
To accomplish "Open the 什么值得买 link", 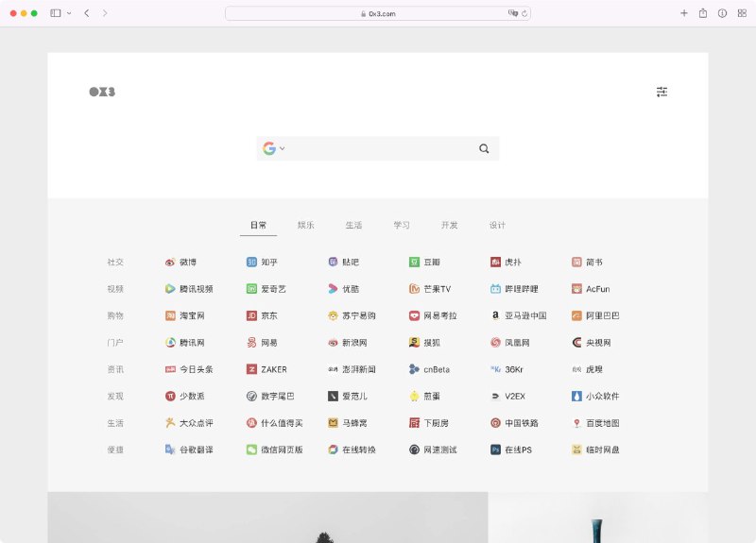I will [275, 423].
